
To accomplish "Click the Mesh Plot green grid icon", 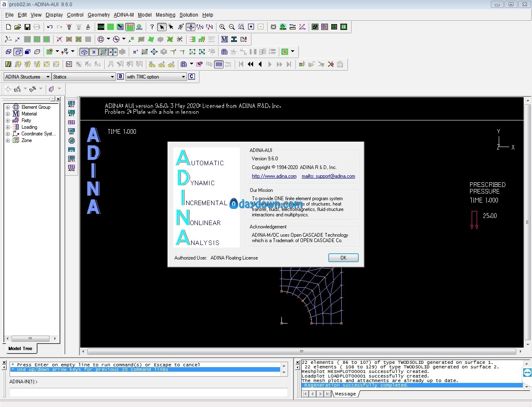I will [111, 27].
